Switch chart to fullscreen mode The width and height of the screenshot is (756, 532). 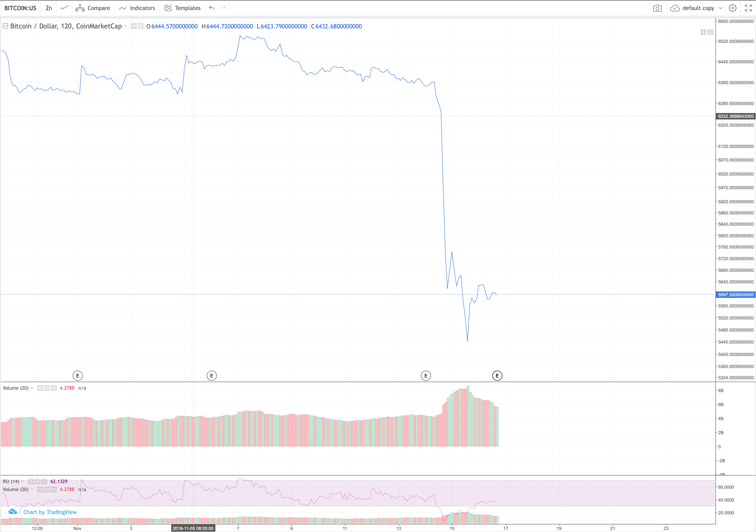point(748,8)
